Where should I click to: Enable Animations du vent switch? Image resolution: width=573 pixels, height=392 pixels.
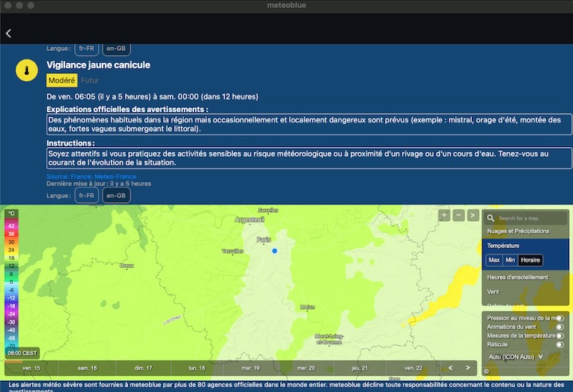(559, 327)
